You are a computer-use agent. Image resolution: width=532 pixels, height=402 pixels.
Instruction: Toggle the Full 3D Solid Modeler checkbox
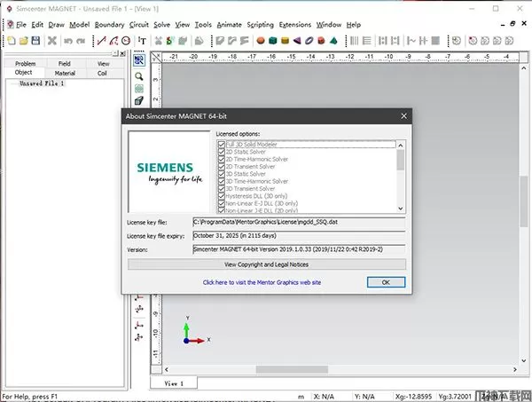pyautogui.click(x=222, y=144)
